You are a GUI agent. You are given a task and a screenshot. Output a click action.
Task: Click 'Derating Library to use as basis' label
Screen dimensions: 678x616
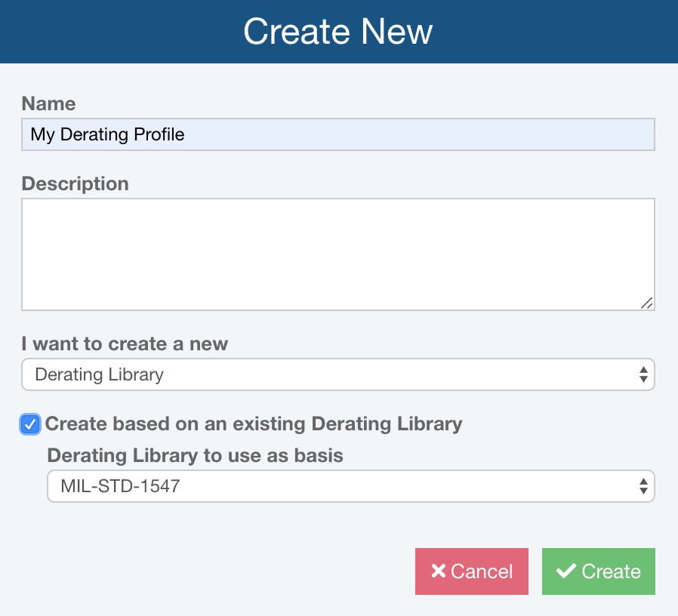click(x=195, y=456)
